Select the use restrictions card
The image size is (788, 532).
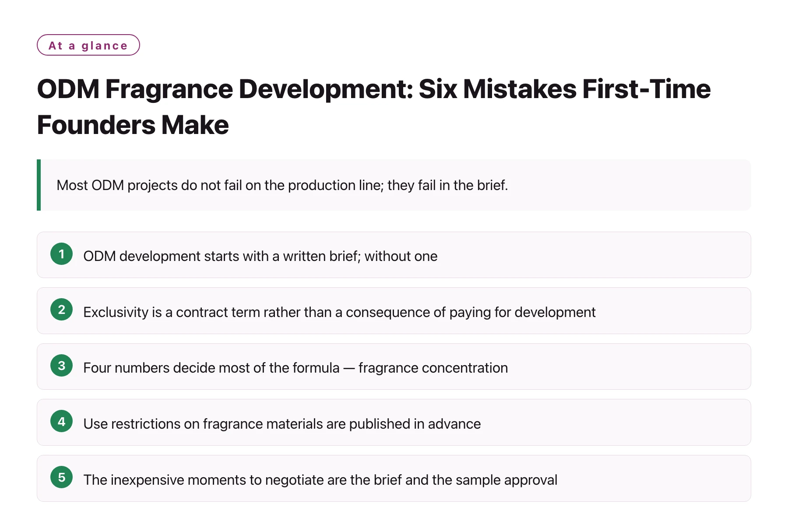394,423
